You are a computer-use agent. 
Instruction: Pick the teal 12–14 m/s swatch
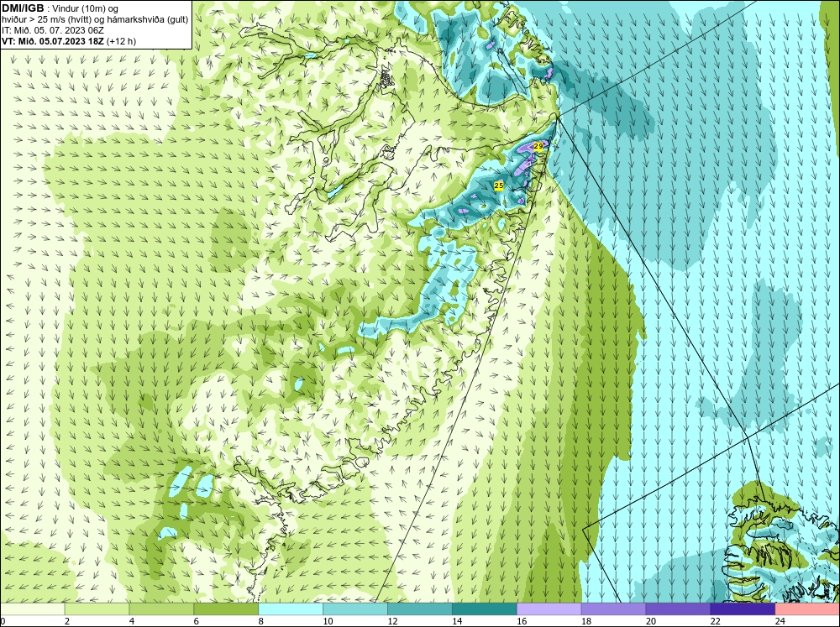point(420,609)
